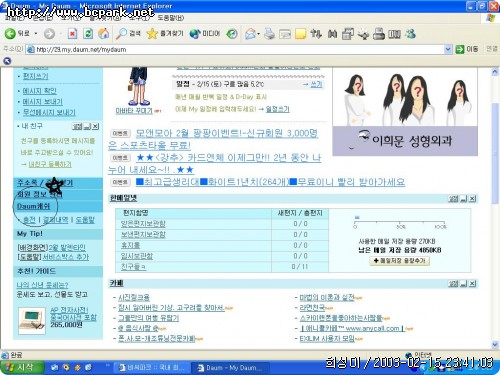
Task: Click the page scrollbar up arrow
Action: coord(495,72)
